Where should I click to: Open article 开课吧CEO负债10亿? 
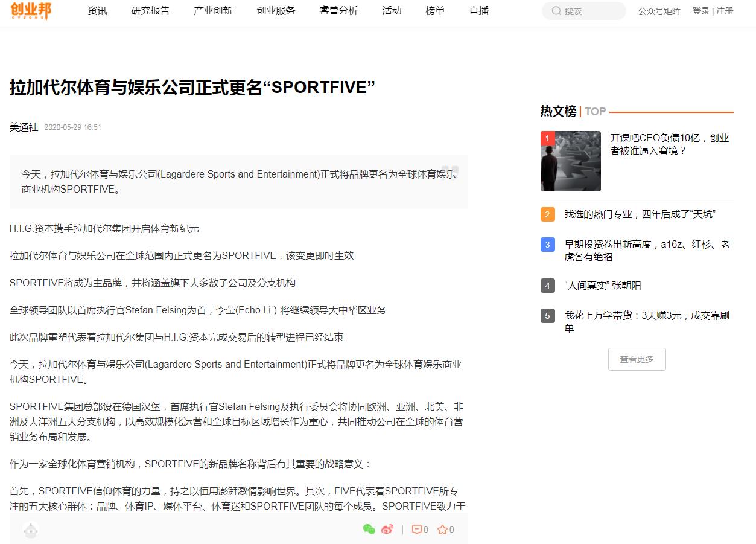coord(669,144)
